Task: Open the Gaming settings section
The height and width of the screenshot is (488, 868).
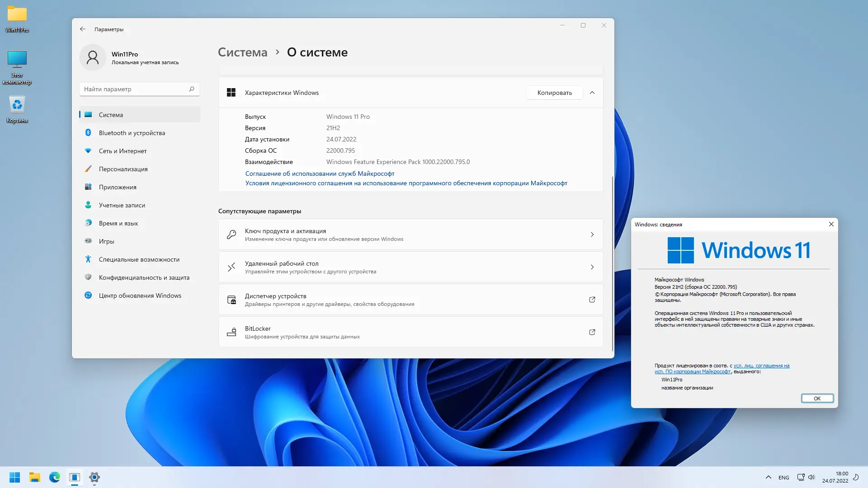Action: (x=107, y=241)
